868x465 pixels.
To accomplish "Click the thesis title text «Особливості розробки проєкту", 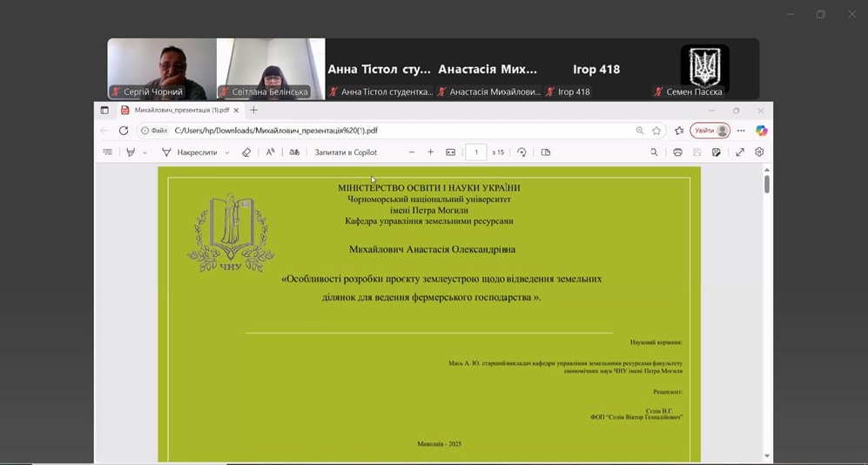I will [441, 288].
